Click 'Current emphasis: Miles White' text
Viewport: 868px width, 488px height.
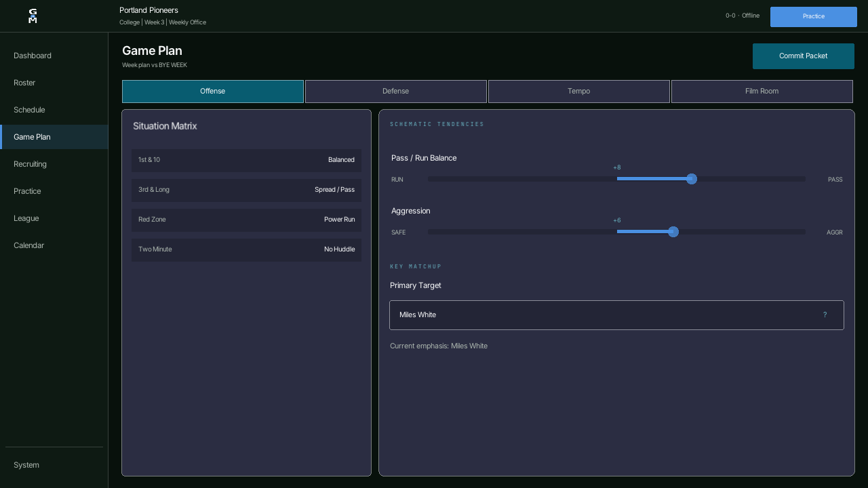[x=439, y=346]
